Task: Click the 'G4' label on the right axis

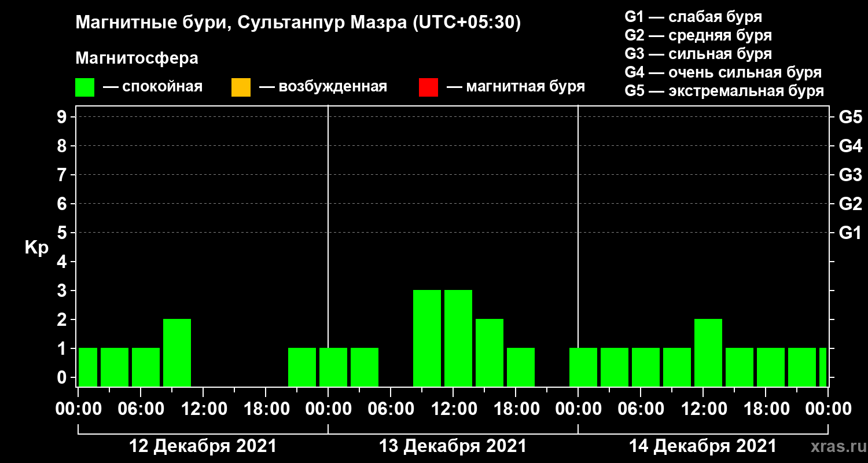Action: pos(850,146)
